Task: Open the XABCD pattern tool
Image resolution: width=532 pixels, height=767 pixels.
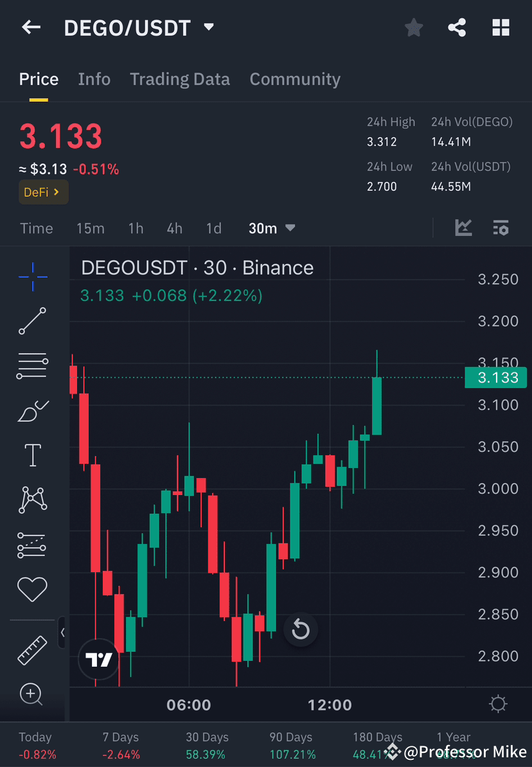Action: [32, 500]
